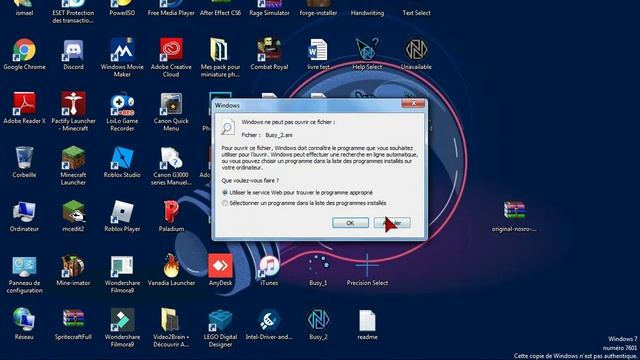Viewport: 640px width, 360px height.
Task: Select the PowerISO desktop shortcut
Action: [x=122, y=8]
